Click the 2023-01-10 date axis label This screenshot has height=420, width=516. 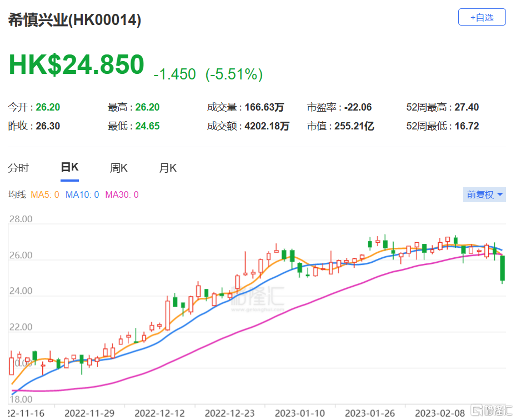pyautogui.click(x=300, y=413)
